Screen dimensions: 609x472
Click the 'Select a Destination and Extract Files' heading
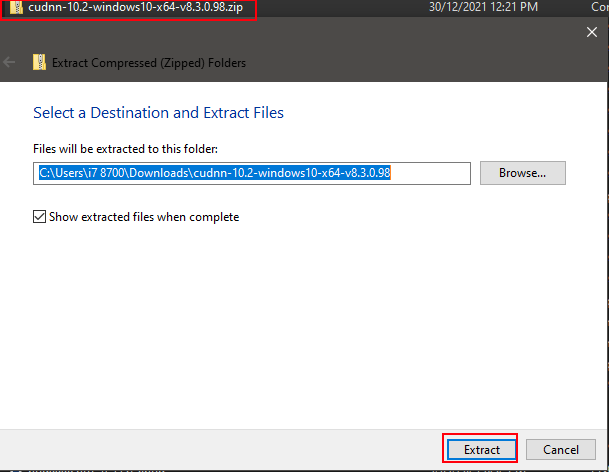158,113
